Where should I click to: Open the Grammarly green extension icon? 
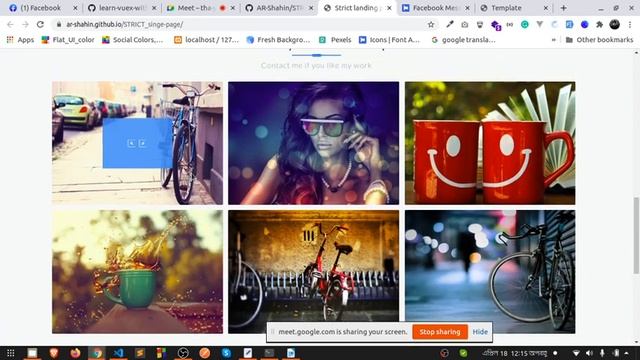point(524,24)
